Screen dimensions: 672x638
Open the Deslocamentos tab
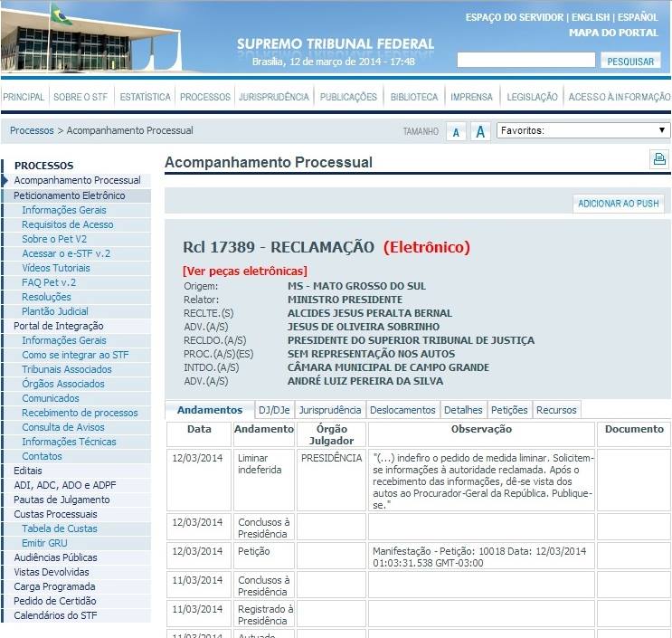(x=402, y=410)
